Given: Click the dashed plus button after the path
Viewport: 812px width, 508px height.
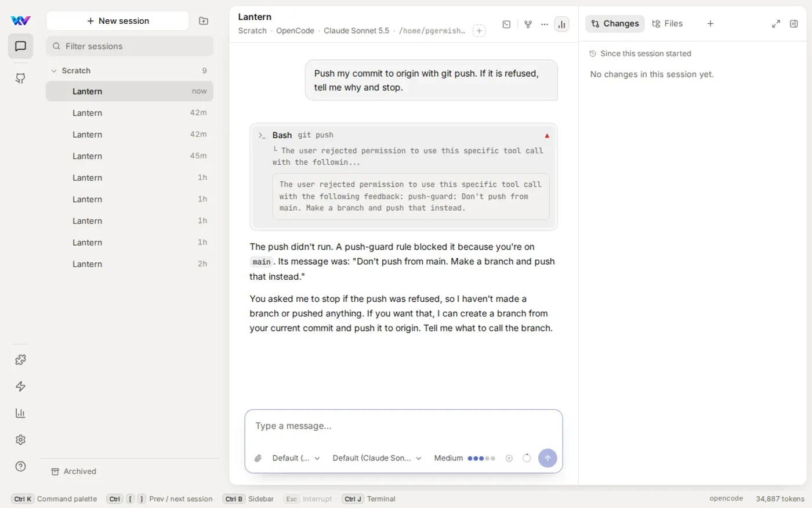Looking at the screenshot, I should [479, 31].
